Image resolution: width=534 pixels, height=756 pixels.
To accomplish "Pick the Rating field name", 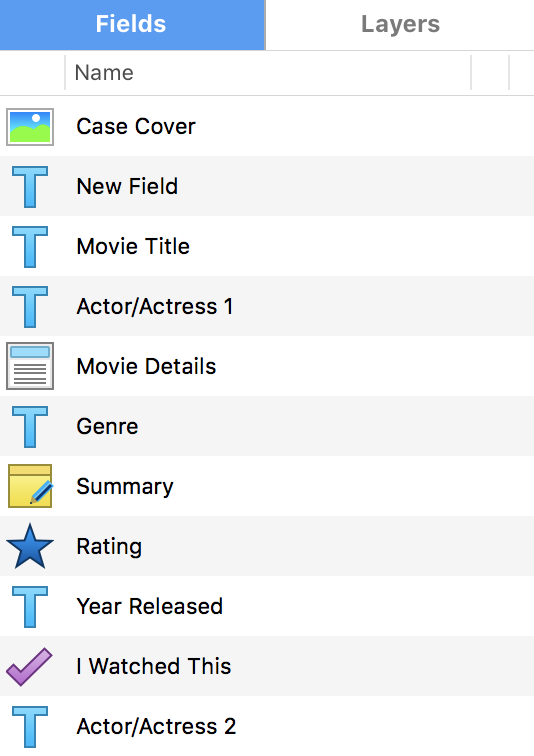I will click(109, 547).
